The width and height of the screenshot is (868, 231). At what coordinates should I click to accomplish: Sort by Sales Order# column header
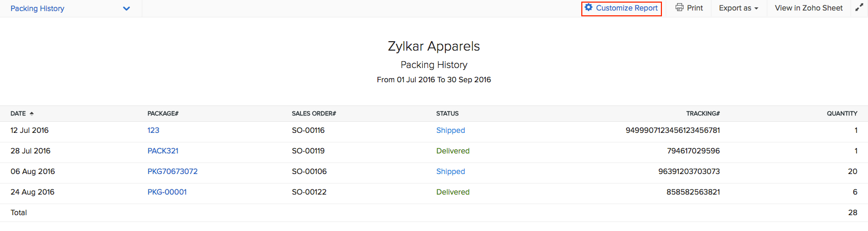click(x=314, y=113)
